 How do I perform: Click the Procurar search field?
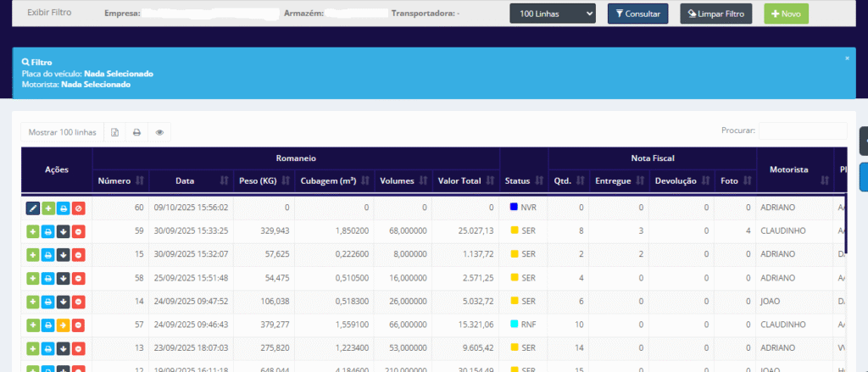click(x=802, y=130)
